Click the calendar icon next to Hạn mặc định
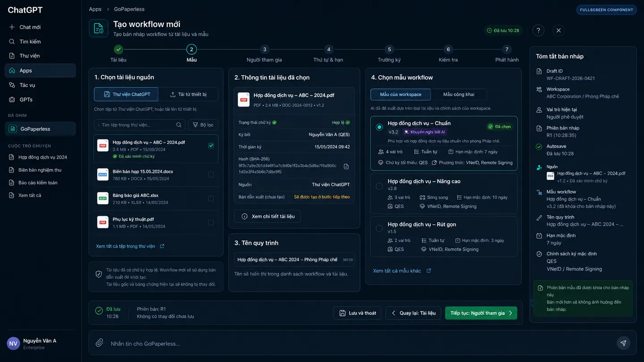Image resolution: width=644 pixels, height=362 pixels. [539, 236]
